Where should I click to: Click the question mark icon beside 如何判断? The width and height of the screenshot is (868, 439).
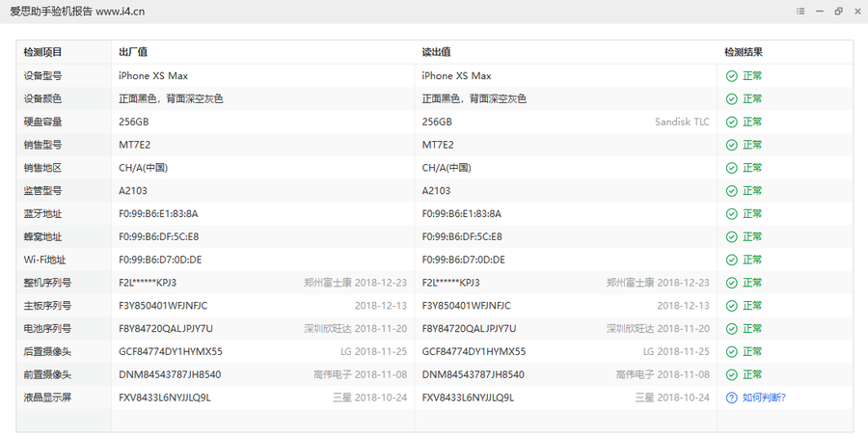732,398
